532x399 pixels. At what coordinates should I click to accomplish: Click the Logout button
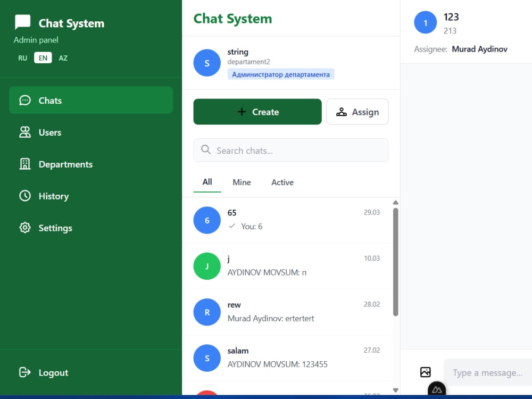(91, 372)
